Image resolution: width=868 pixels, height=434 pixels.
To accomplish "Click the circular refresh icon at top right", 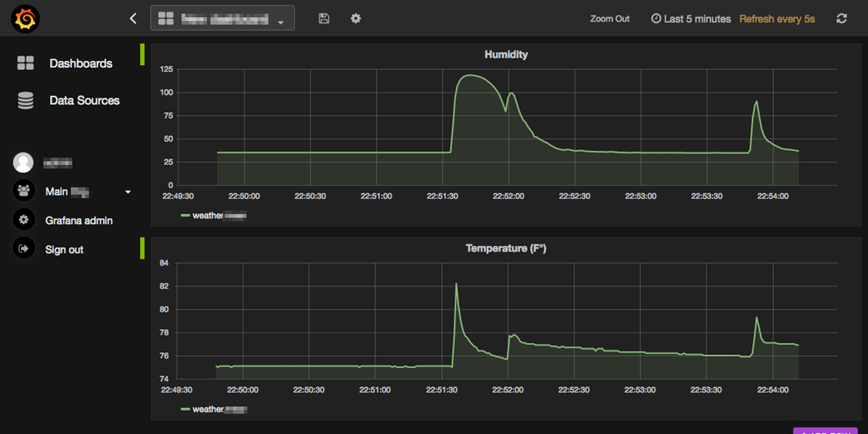I will 841,19.
